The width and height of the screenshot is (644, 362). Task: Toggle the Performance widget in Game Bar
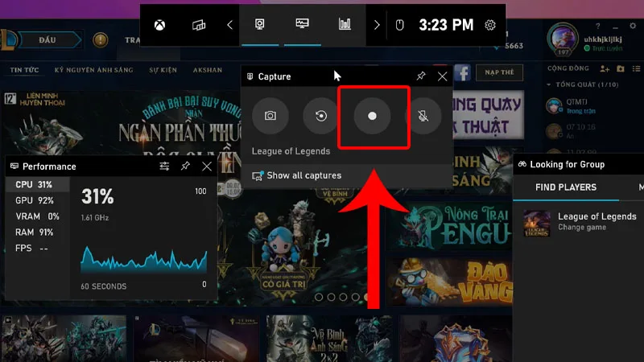click(x=303, y=25)
